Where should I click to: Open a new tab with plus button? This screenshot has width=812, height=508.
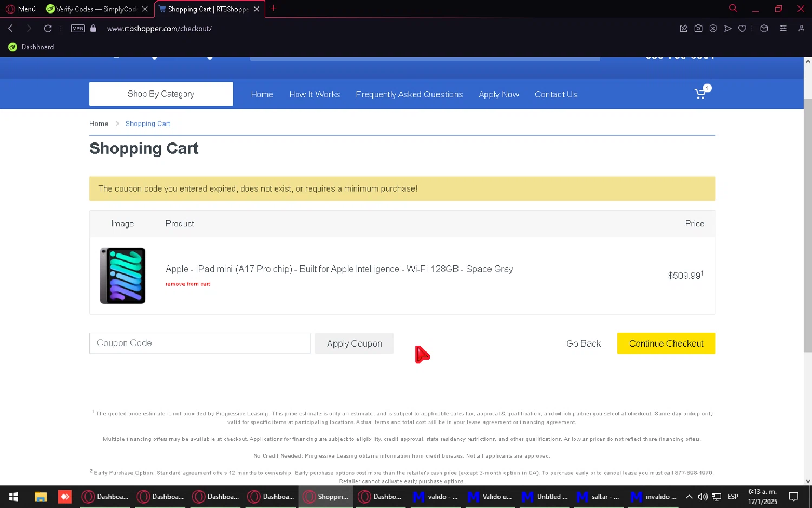[273, 8]
